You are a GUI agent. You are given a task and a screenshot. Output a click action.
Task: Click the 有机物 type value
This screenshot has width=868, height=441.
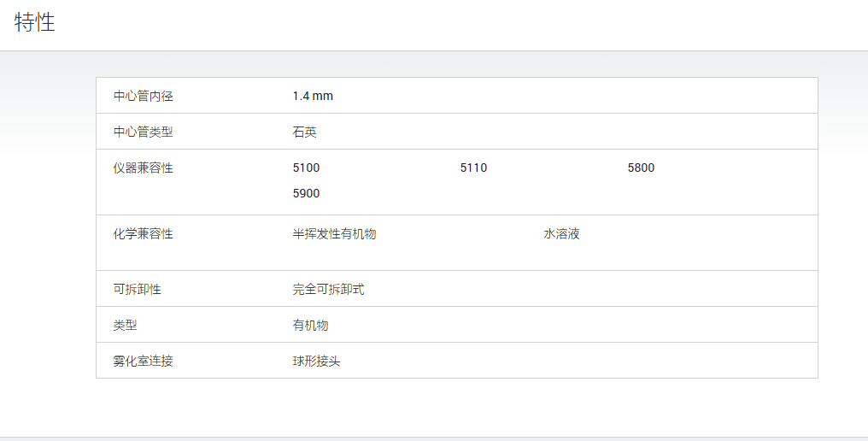click(x=311, y=326)
